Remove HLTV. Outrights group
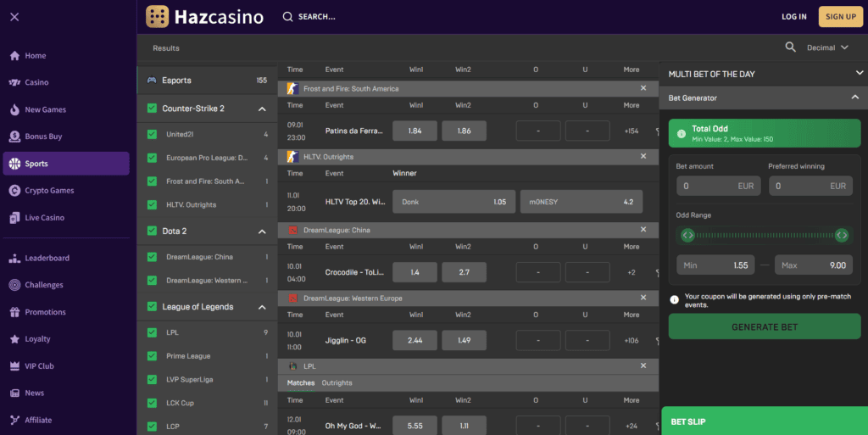 tap(643, 156)
